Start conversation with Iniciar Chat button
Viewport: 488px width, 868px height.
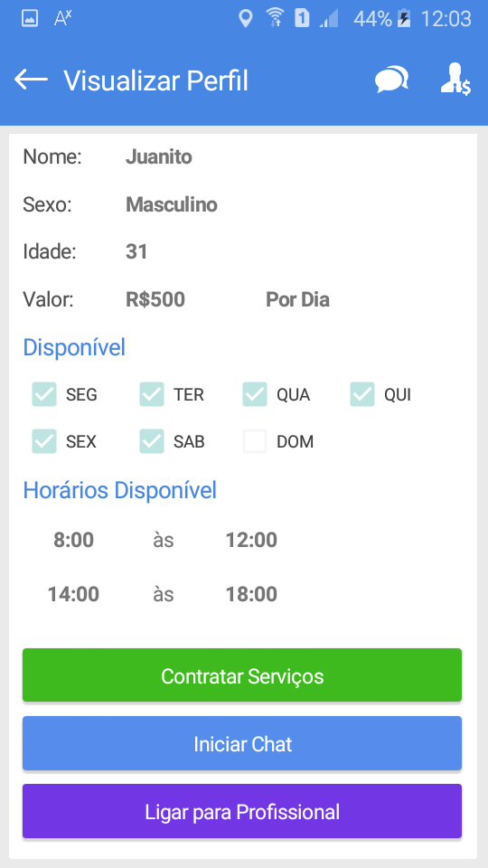242,743
